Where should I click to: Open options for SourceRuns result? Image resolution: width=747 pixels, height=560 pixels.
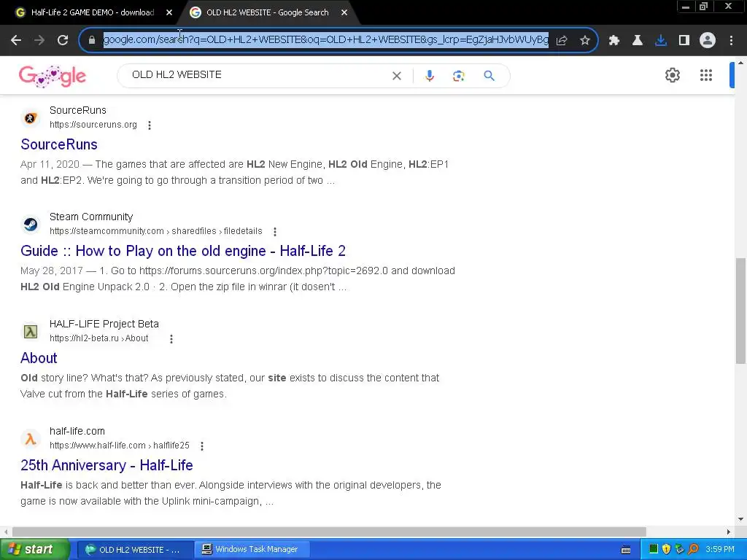(x=150, y=125)
